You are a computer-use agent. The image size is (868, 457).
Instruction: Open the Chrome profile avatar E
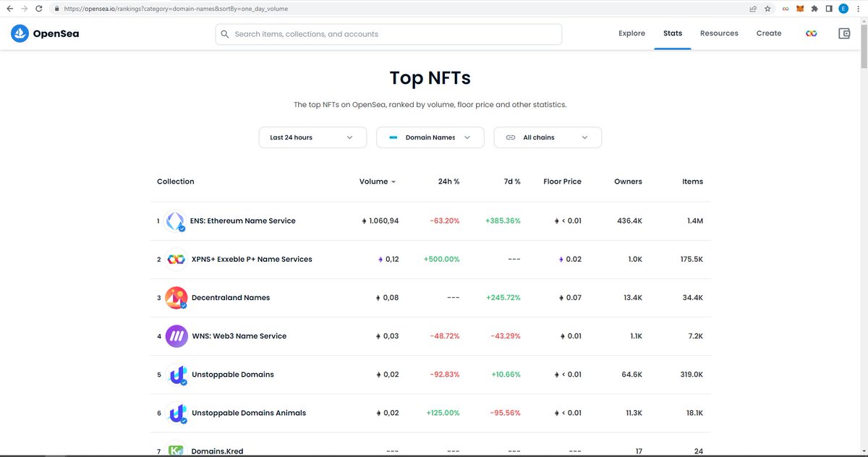pos(843,9)
